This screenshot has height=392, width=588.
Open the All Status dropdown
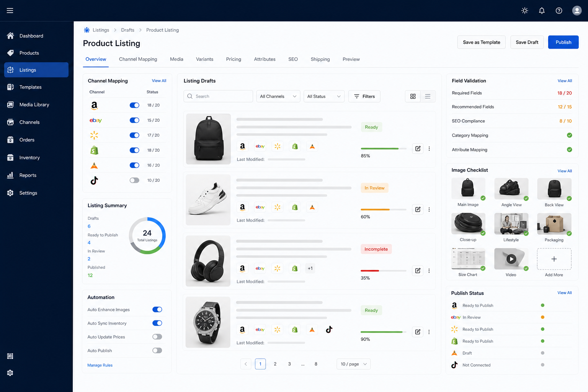(324, 96)
